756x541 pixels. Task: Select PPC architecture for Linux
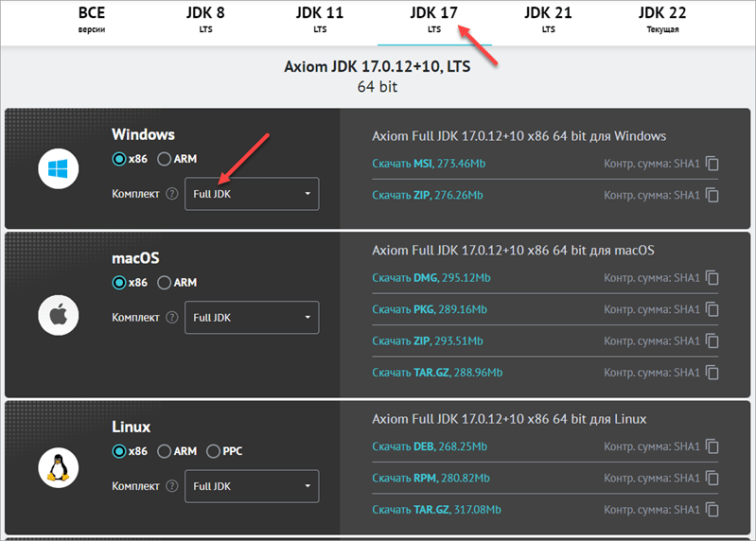[213, 451]
